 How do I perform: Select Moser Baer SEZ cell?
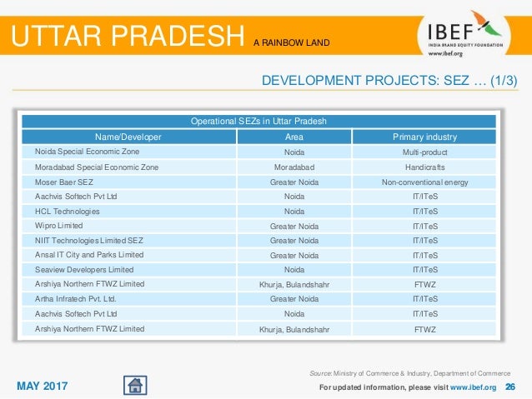click(128, 182)
